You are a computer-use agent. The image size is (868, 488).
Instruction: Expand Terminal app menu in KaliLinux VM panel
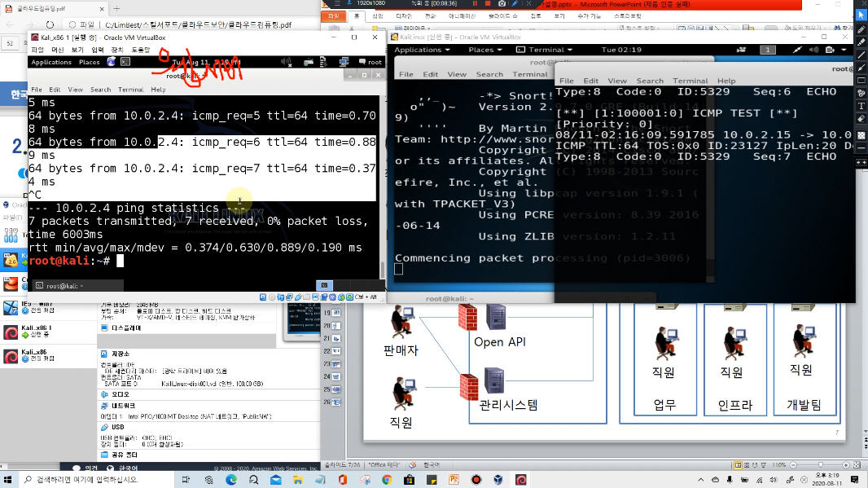[x=544, y=50]
